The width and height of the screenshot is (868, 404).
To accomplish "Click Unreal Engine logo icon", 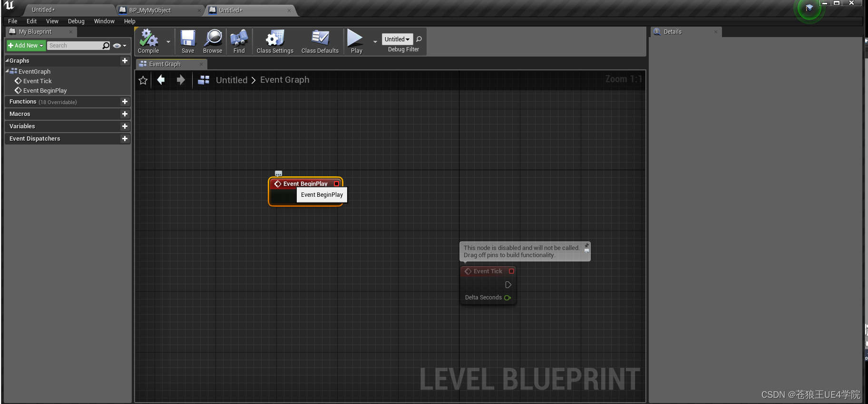I will point(10,6).
